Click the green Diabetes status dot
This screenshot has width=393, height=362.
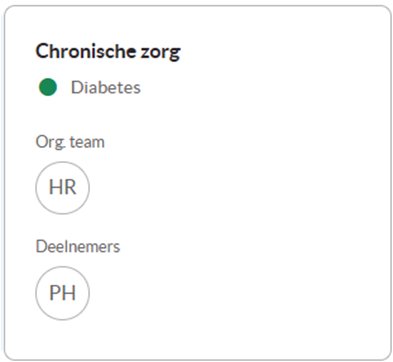click(x=48, y=87)
